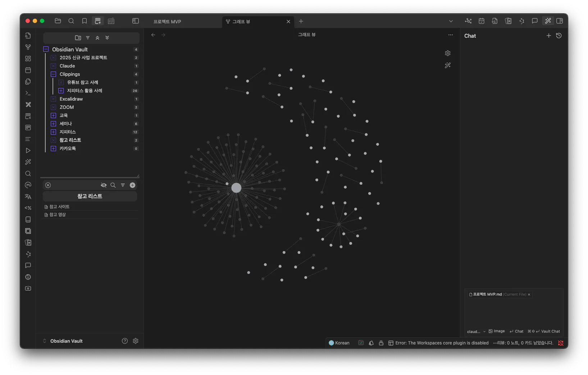Click the speech bubble icon in left ribbon
588x375 pixels.
coord(28,265)
